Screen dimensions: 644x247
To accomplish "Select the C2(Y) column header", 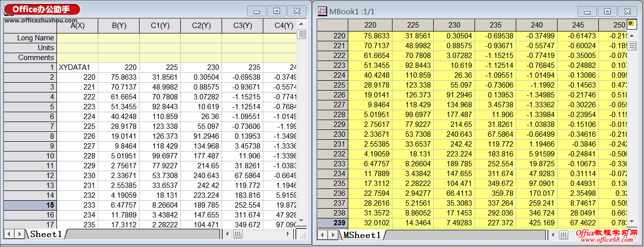I will click(201, 26).
